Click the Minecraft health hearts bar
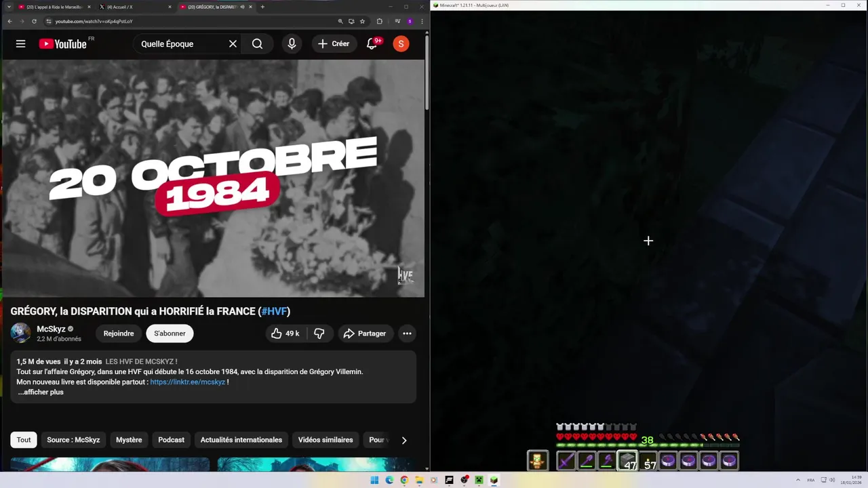 coord(596,437)
